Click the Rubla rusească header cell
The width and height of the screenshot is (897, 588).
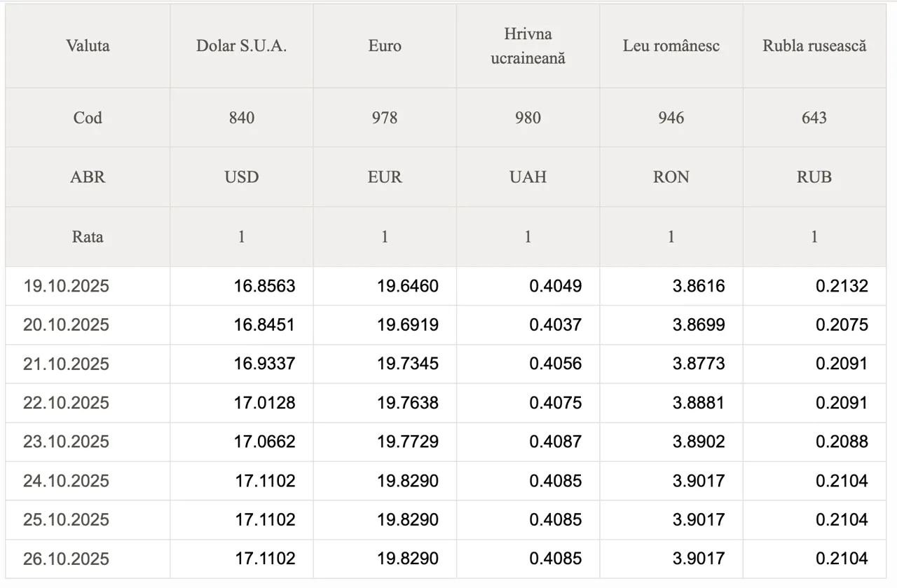point(814,46)
